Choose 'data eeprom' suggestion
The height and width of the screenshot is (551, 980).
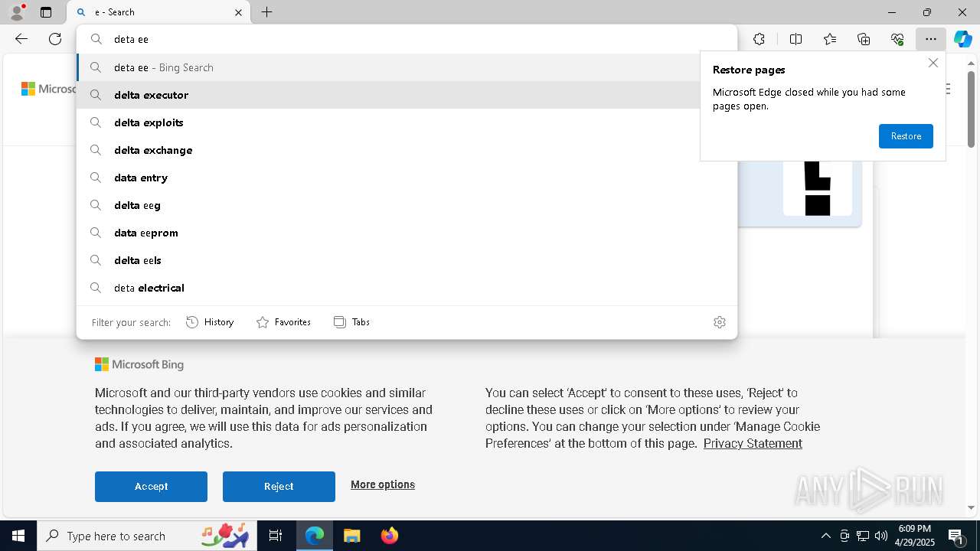[x=407, y=233]
